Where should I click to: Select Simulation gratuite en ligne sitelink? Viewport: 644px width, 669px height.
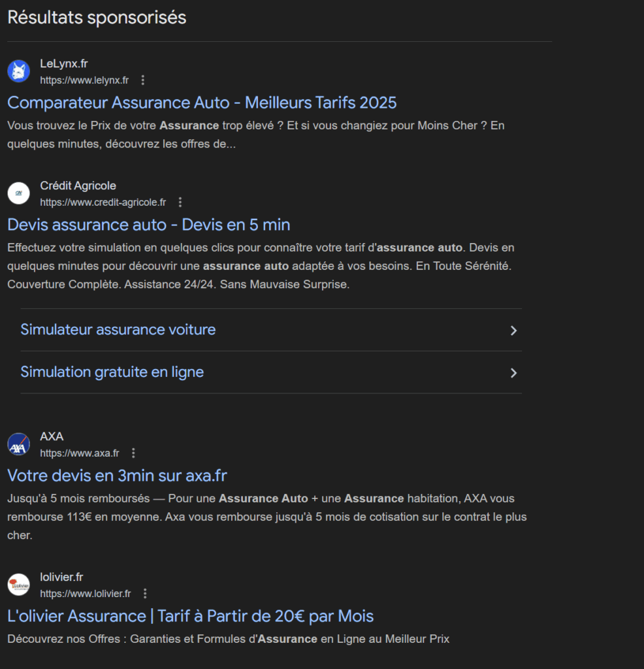point(112,372)
